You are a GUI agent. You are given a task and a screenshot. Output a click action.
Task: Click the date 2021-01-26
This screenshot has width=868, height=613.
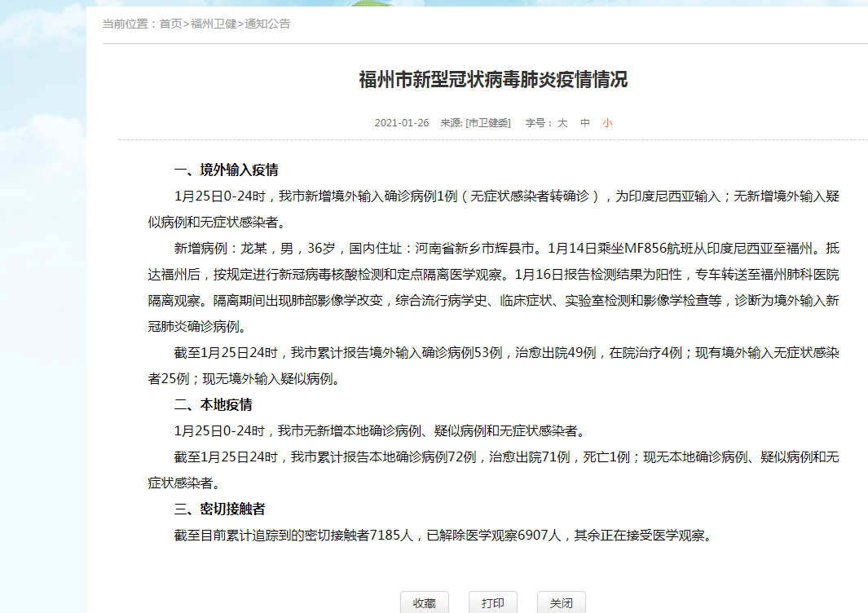click(x=402, y=123)
